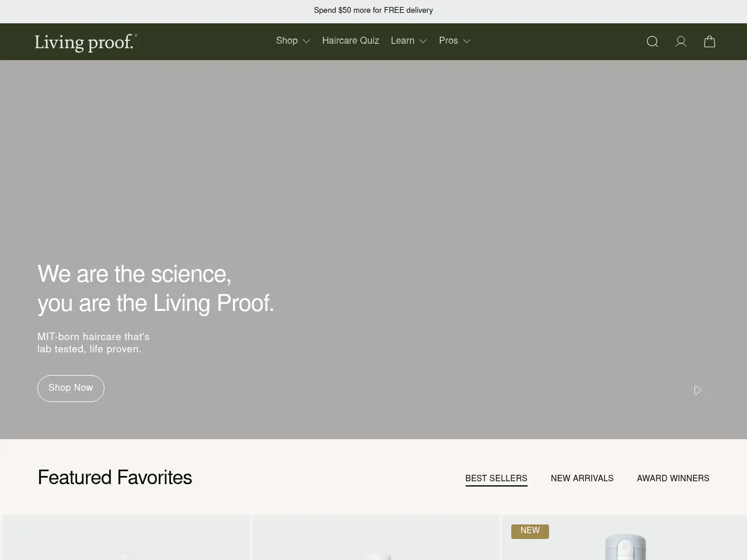Select the BEST SELLERS tab
The height and width of the screenshot is (560, 747).
coord(496,478)
